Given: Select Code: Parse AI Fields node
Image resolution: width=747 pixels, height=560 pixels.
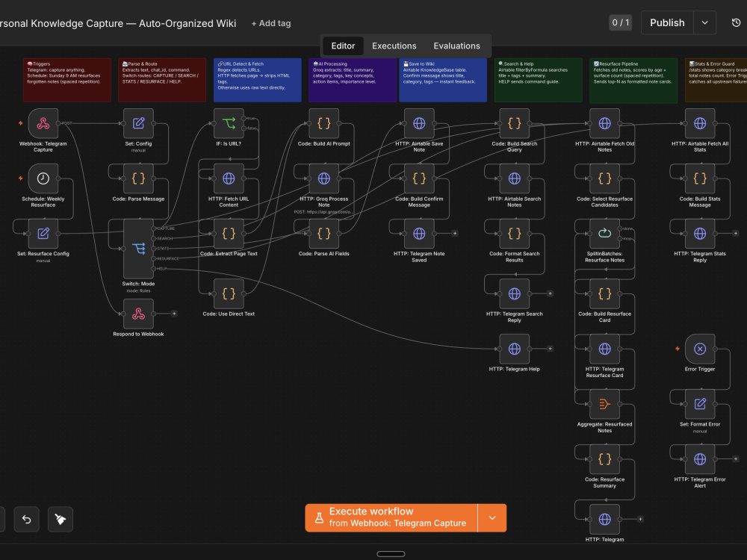Looking at the screenshot, I should 324,233.
